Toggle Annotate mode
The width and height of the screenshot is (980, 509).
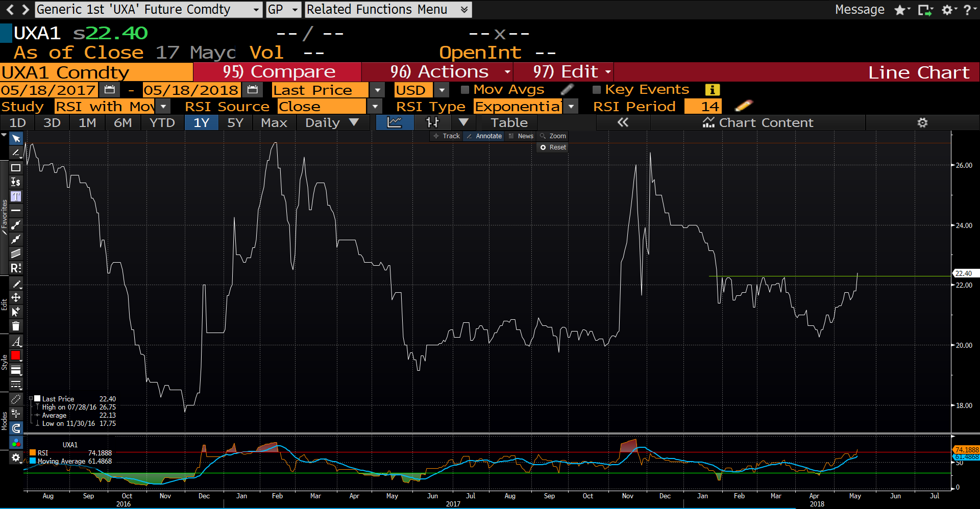tap(484, 136)
